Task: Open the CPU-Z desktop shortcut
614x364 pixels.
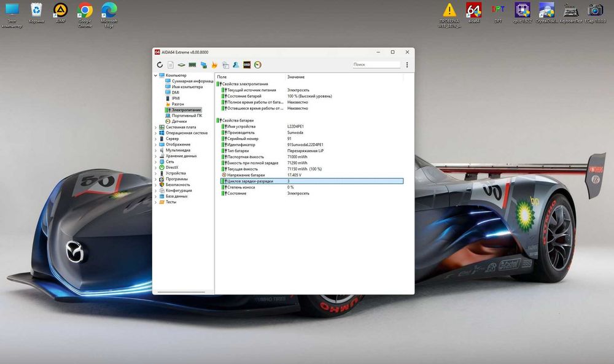Action: point(523,11)
